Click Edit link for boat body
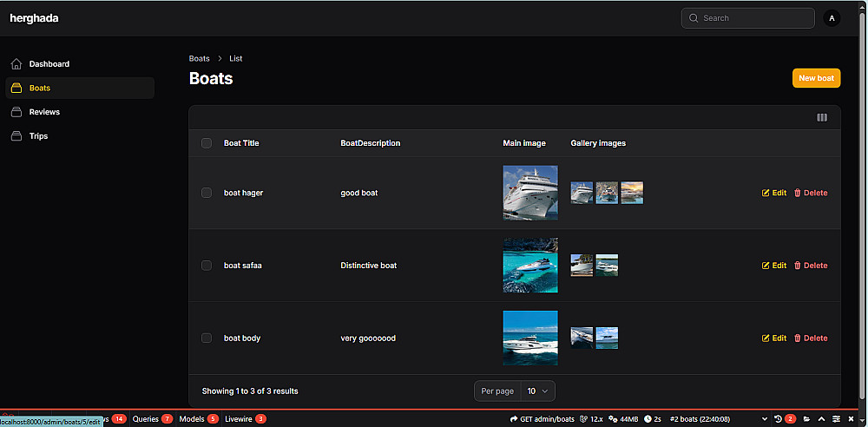The height and width of the screenshot is (427, 868). [x=774, y=338]
